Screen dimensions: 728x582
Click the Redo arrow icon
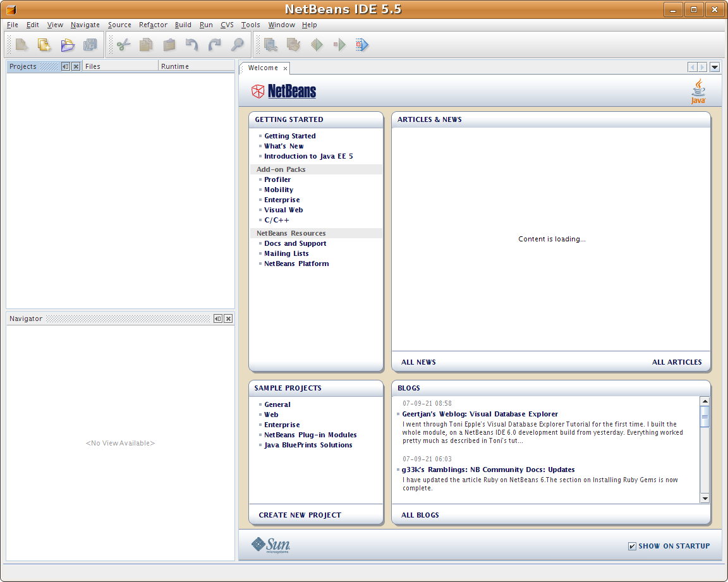tap(214, 45)
